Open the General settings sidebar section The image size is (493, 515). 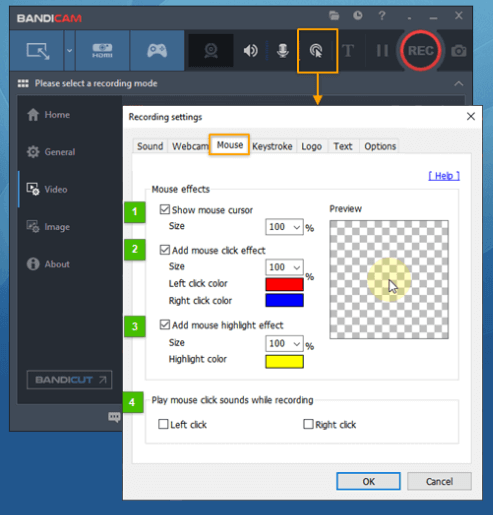click(51, 152)
